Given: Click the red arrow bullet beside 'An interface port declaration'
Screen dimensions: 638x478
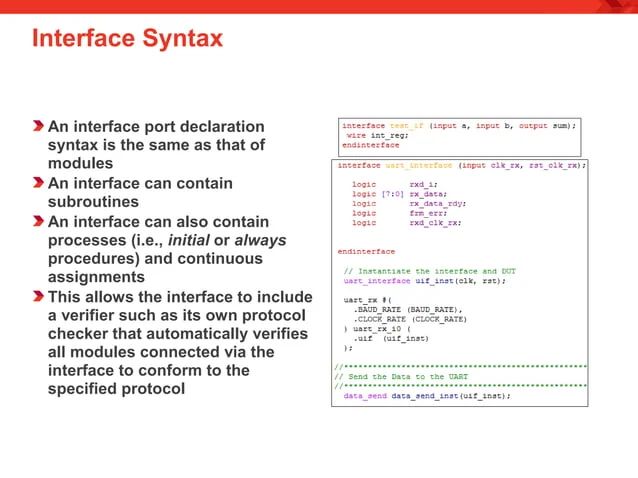Looking at the screenshot, I should (x=38, y=126).
